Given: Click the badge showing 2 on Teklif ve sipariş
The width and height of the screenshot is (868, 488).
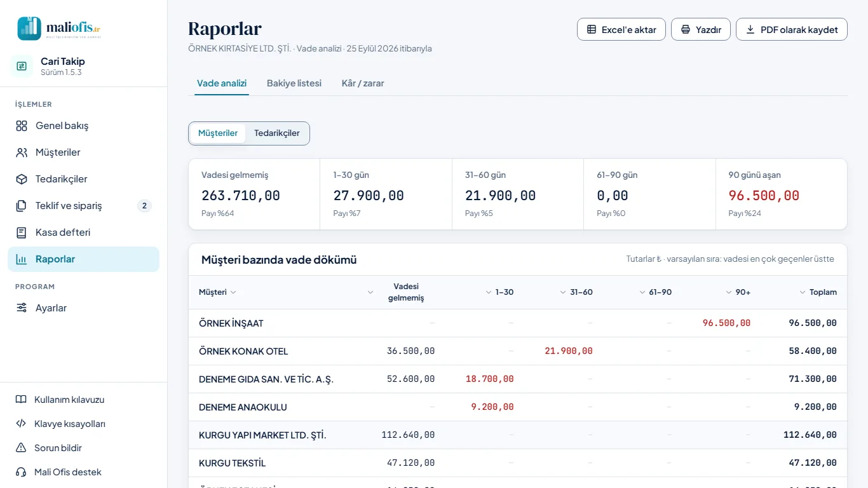Looking at the screenshot, I should pyautogui.click(x=145, y=206).
